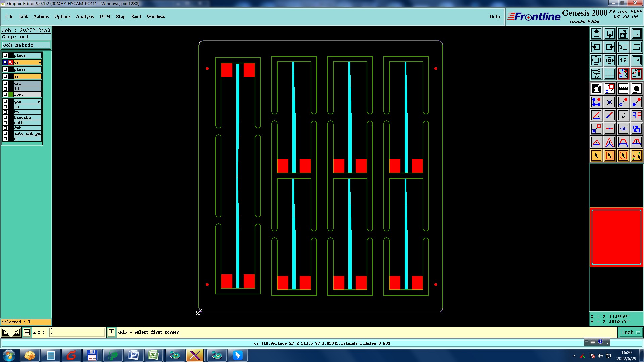
Task: Select the polygon selection arrow tool
Action: coord(623,156)
